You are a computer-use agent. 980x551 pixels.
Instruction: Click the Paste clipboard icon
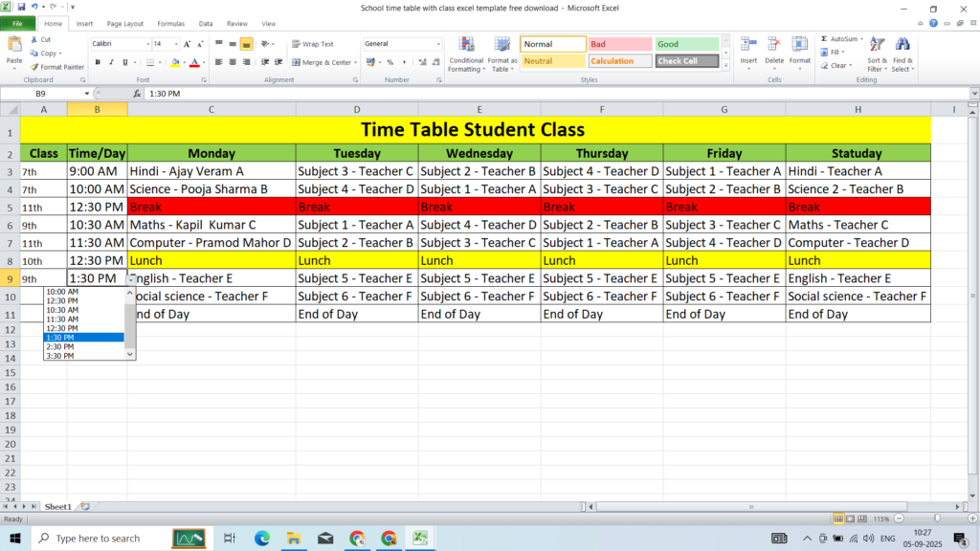(14, 46)
